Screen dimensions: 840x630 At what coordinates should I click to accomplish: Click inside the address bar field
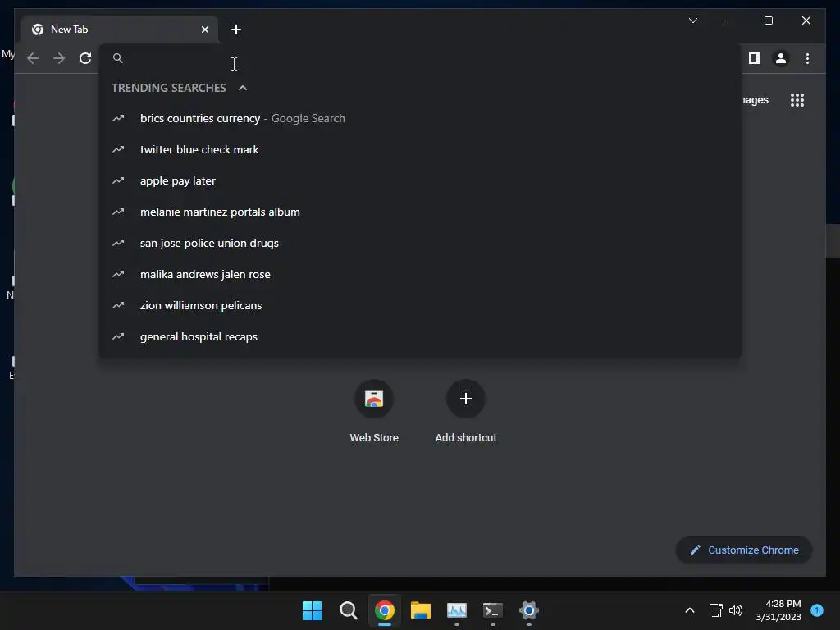pyautogui.click(x=421, y=58)
